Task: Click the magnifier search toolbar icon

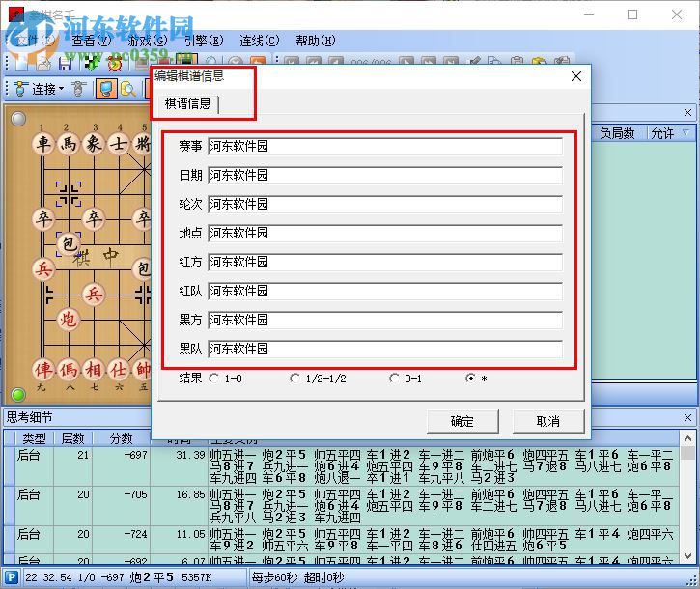Action: point(128,89)
